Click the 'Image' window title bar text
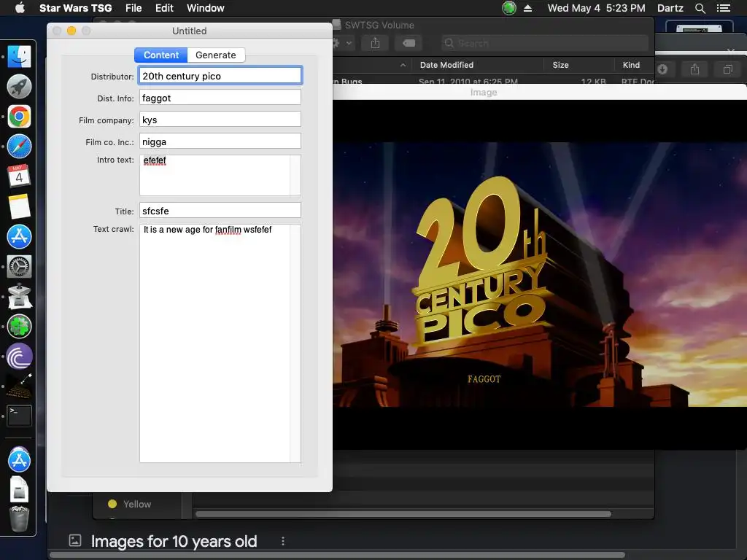The image size is (747, 560). [x=484, y=93]
